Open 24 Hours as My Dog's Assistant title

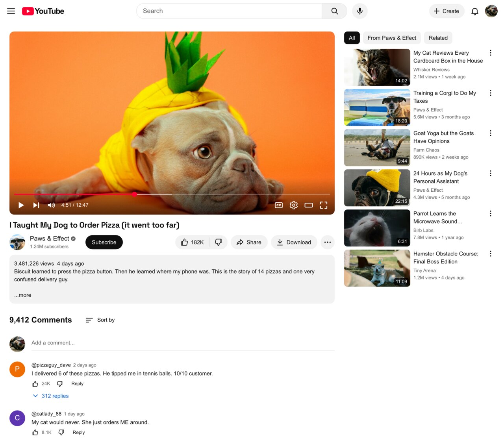click(x=440, y=177)
